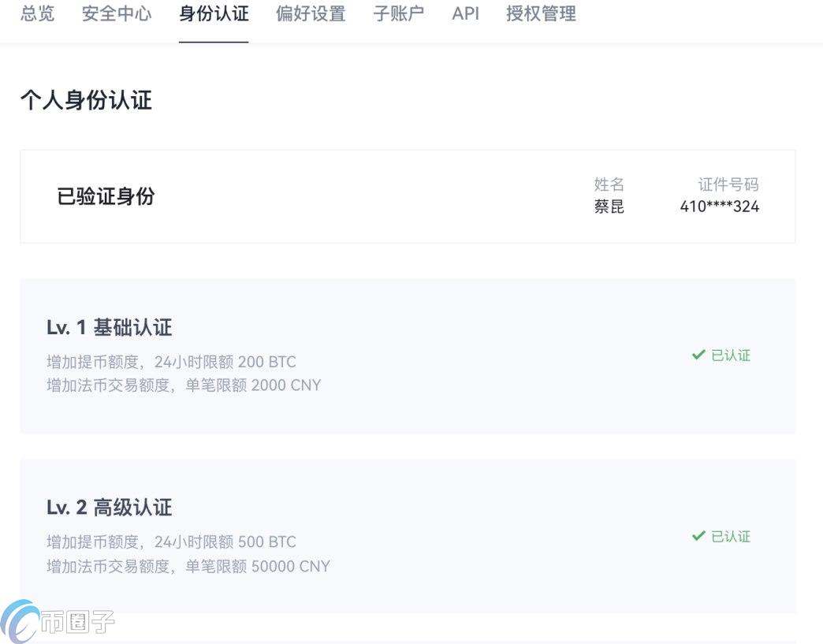Click the green checkmark for Lv. 1 基础认证
823x644 pixels.
coord(698,356)
